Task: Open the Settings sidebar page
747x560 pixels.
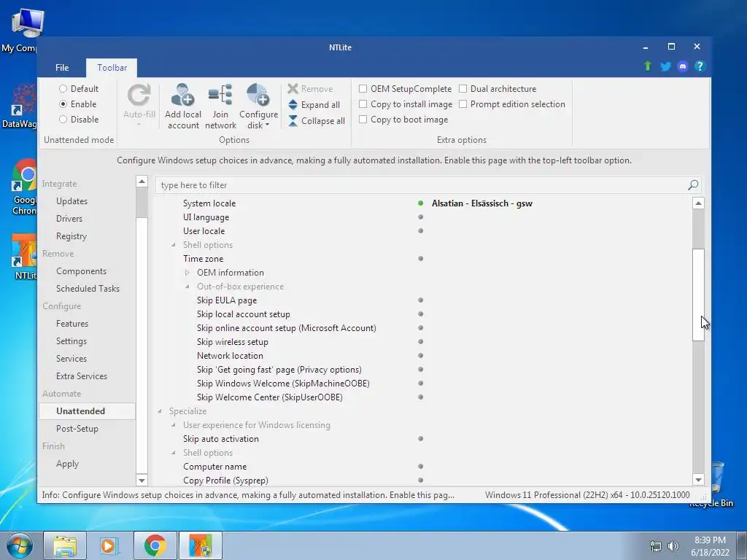Action: [71, 341]
